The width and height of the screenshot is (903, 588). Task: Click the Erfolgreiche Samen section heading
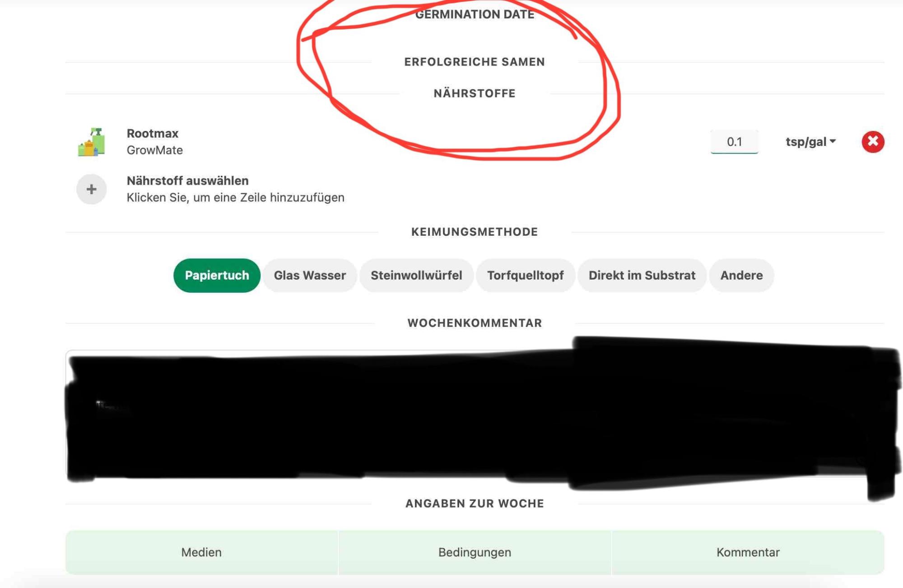[475, 62]
